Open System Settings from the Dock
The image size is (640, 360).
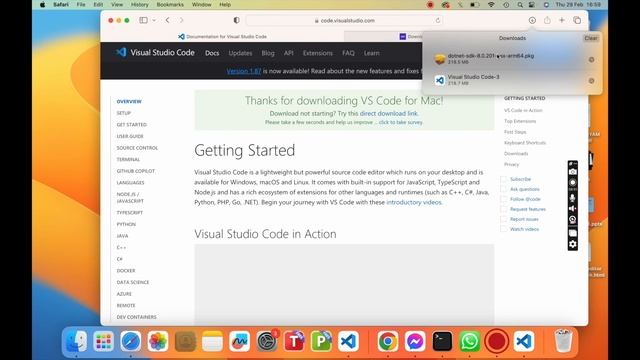tap(267, 341)
